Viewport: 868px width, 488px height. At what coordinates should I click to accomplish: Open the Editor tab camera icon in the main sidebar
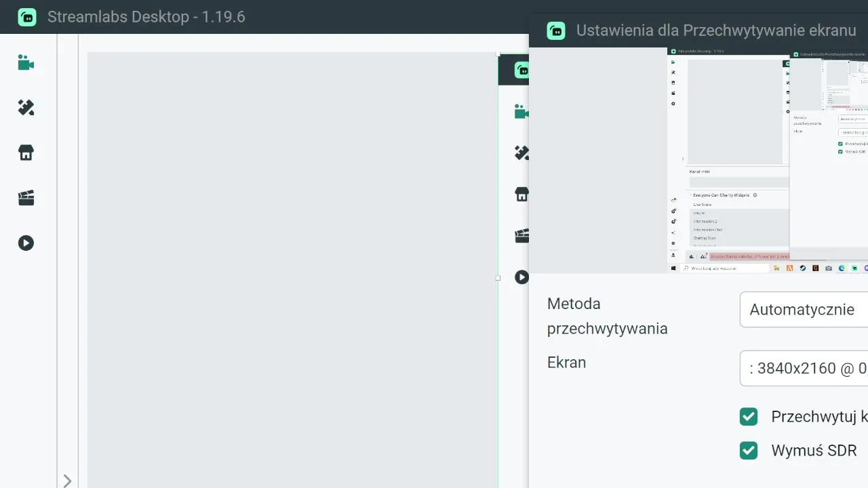point(26,63)
